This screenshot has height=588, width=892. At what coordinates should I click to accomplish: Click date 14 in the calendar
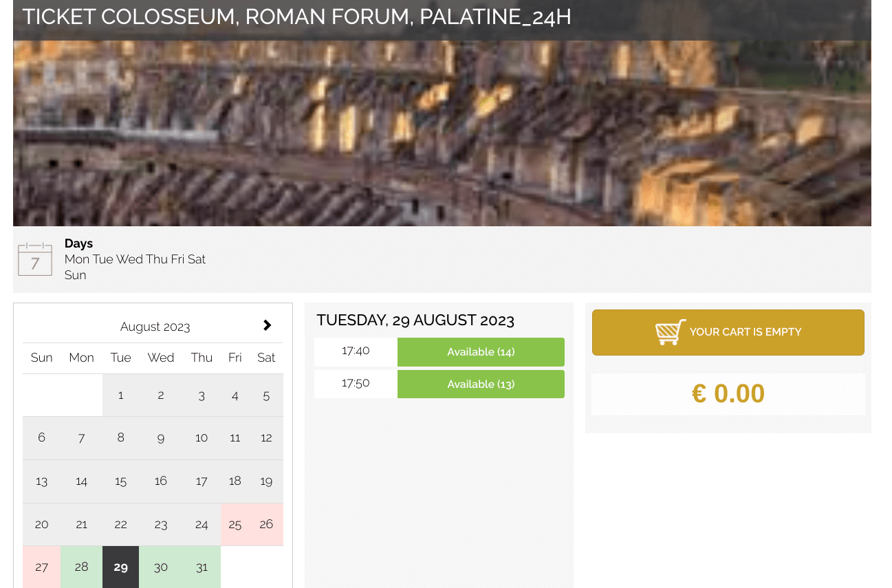click(x=82, y=481)
